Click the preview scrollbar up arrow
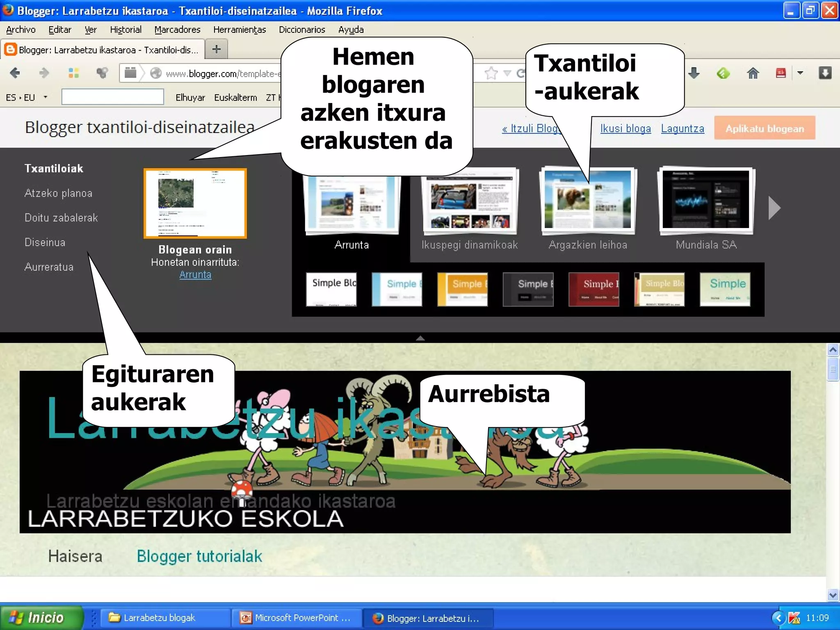 tap(833, 350)
